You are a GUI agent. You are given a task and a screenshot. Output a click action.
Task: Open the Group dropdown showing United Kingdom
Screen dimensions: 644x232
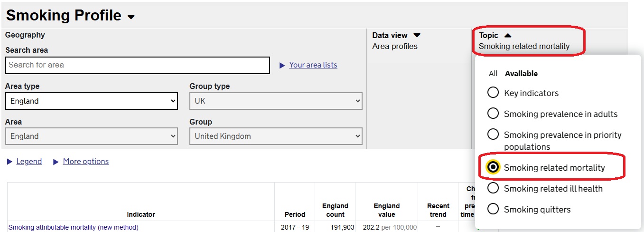[x=276, y=136]
